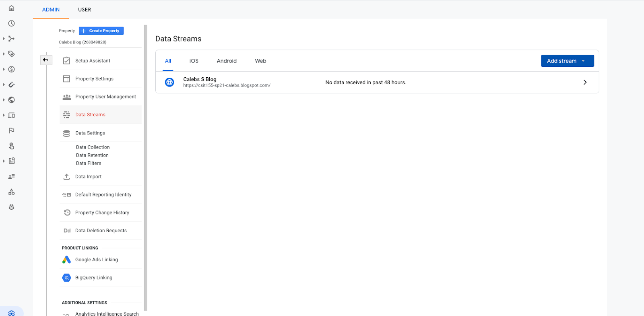The width and height of the screenshot is (644, 316).
Task: Expand the Demographics section arrow
Action: [x=4, y=100]
